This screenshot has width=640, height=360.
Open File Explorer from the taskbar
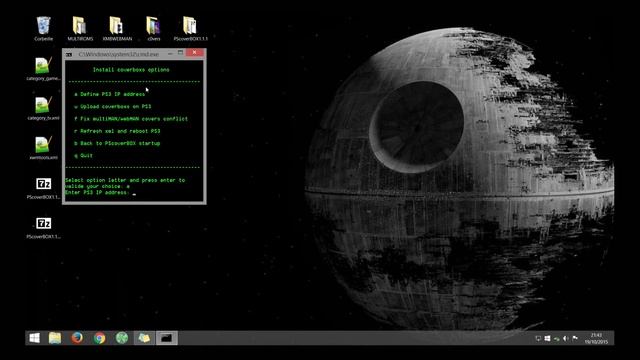coord(55,338)
